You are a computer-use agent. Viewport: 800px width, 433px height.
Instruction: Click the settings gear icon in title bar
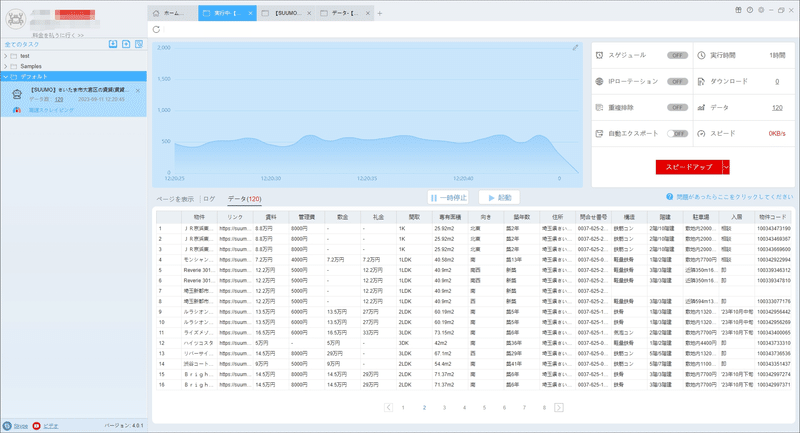[x=761, y=10]
